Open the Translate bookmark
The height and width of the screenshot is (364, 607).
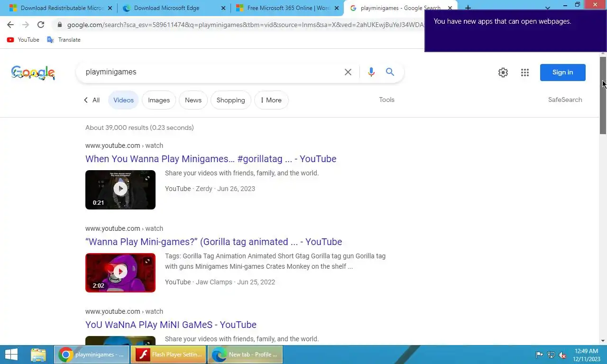64,40
